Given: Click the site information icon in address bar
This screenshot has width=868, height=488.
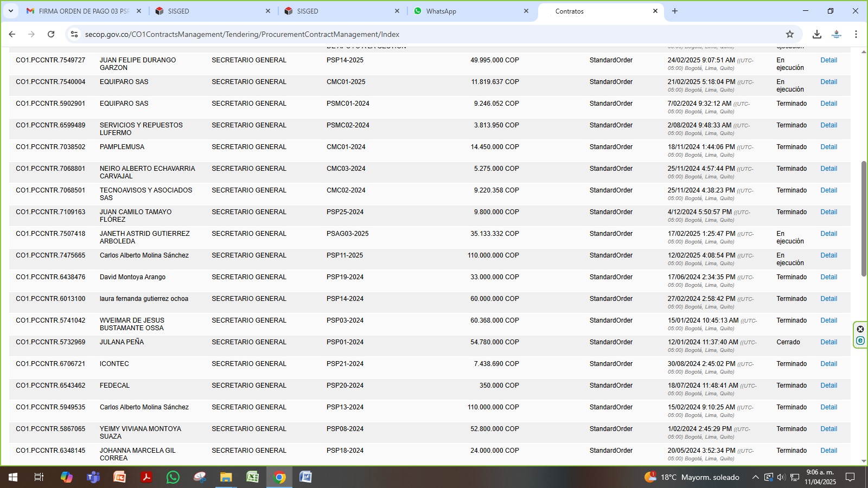Looking at the screenshot, I should (74, 34).
